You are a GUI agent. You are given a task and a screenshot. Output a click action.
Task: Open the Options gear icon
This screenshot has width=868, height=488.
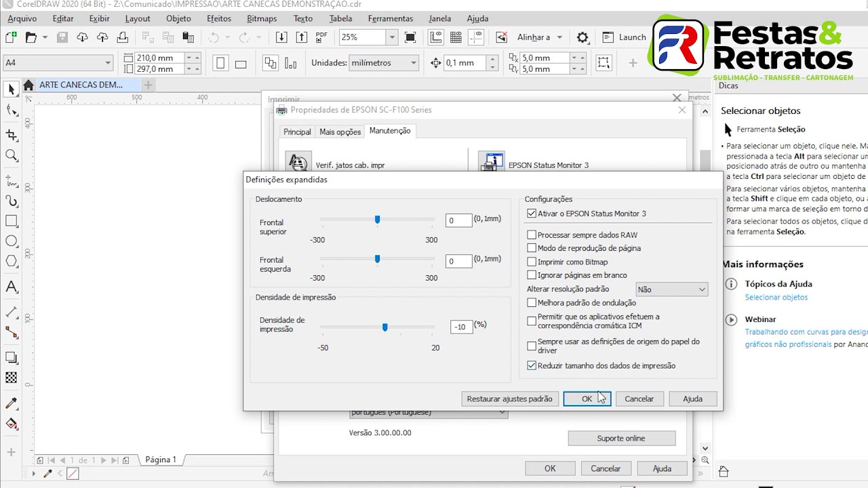click(x=583, y=37)
